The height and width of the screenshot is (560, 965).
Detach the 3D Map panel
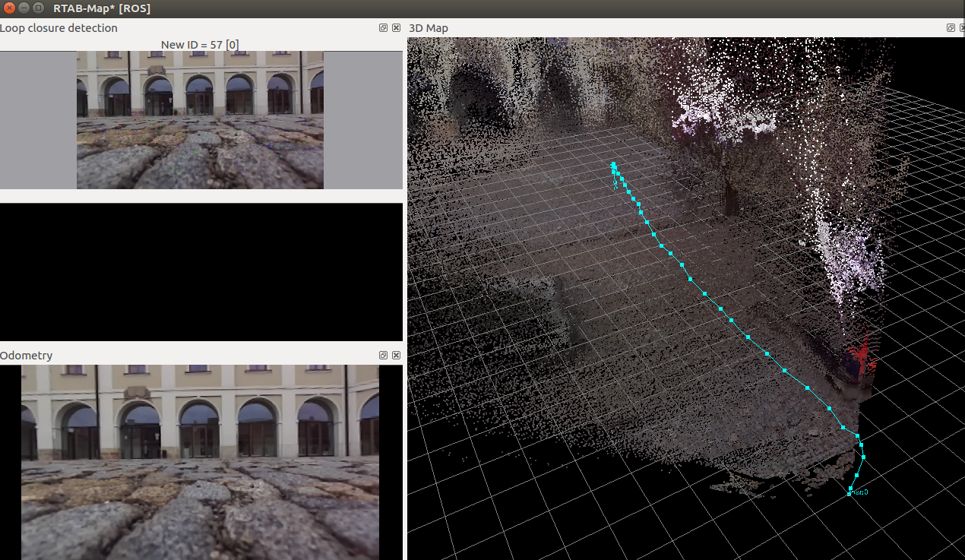[x=951, y=28]
